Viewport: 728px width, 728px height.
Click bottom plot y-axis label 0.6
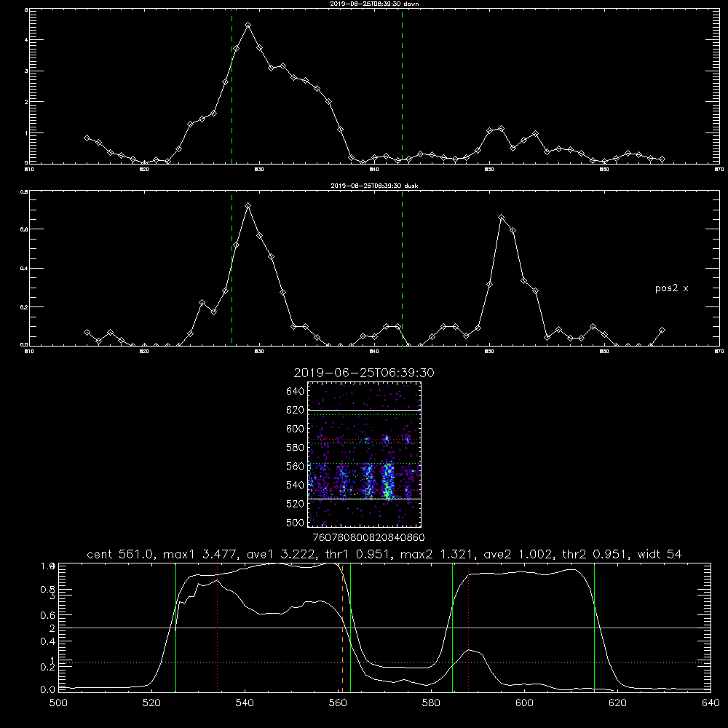click(x=48, y=616)
